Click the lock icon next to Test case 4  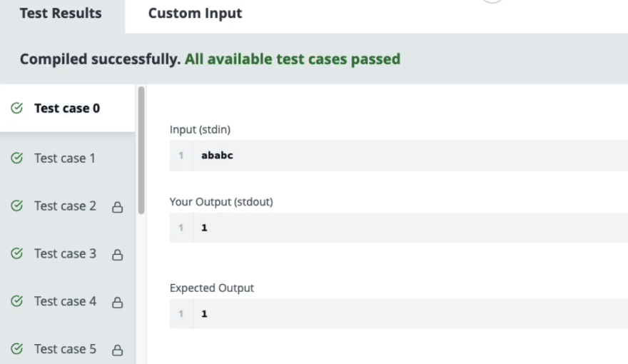click(x=117, y=303)
